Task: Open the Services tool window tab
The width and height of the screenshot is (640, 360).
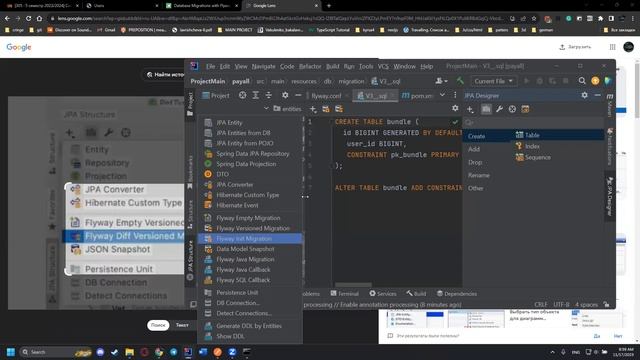Action: tap(383, 293)
